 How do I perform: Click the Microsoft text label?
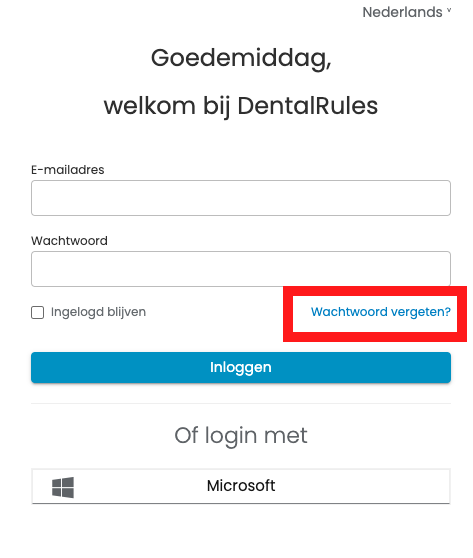point(241,486)
